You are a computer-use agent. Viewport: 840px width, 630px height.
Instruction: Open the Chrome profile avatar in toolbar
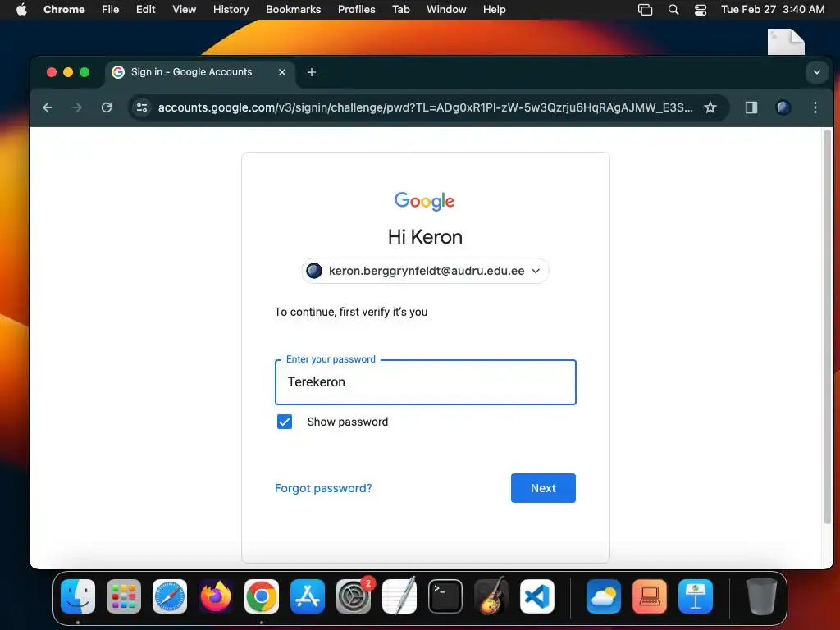[783, 107]
